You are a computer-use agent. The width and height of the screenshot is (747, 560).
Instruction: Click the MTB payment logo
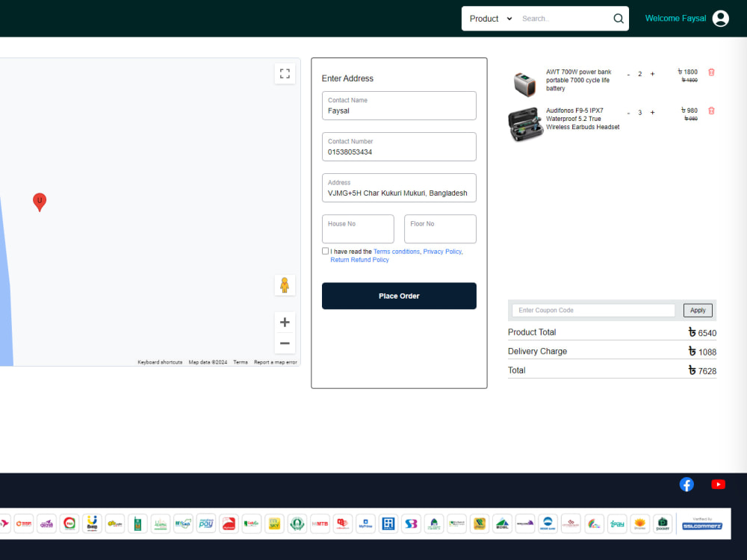pos(320,524)
